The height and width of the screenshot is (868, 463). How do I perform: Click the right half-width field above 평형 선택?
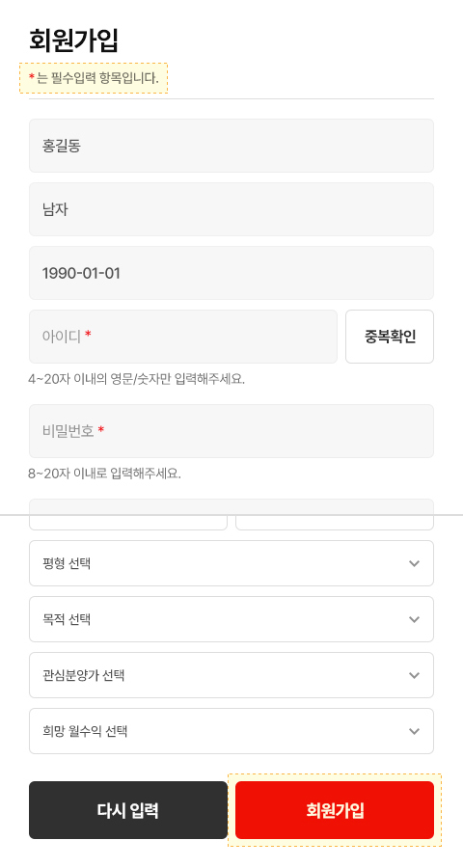pyautogui.click(x=335, y=523)
